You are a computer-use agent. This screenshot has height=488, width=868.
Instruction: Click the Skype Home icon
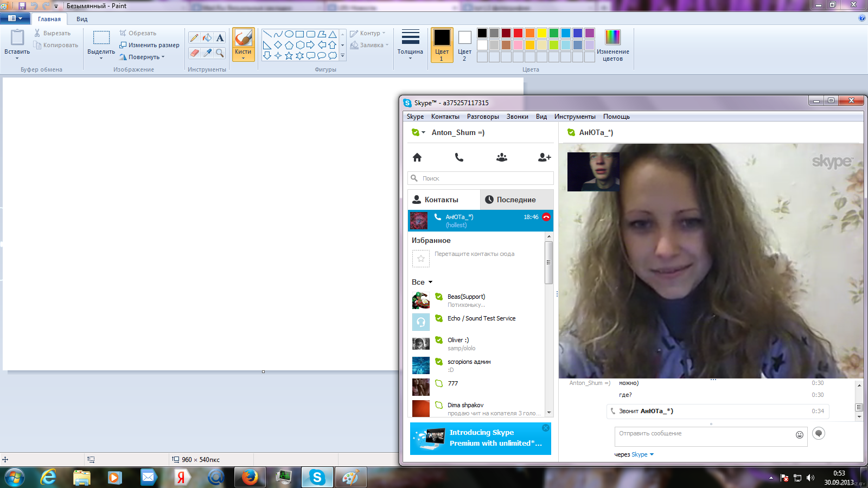pyautogui.click(x=417, y=157)
